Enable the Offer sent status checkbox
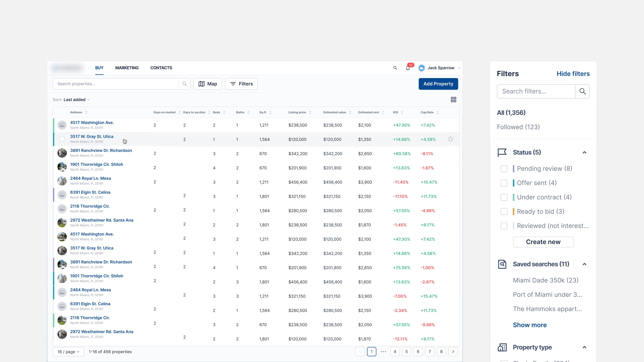The image size is (644, 362). click(504, 183)
